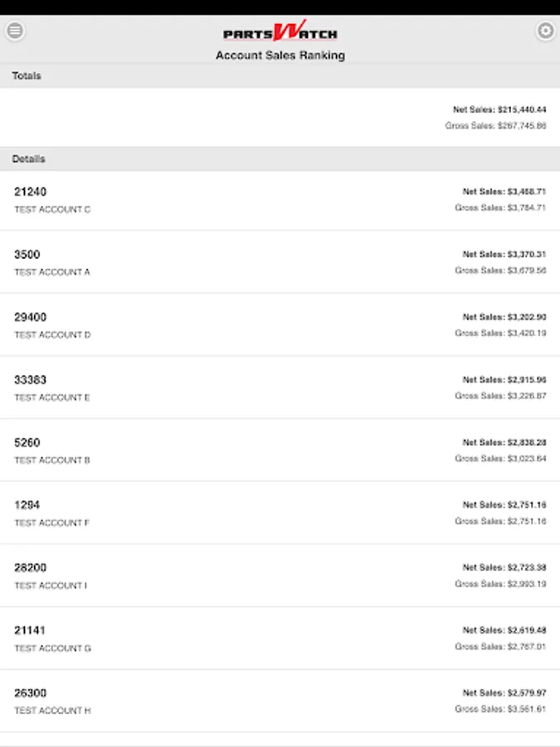This screenshot has height=747, width=560.
Task: Tap Net Sales $3,468.71 for account 21240
Action: click(x=504, y=192)
